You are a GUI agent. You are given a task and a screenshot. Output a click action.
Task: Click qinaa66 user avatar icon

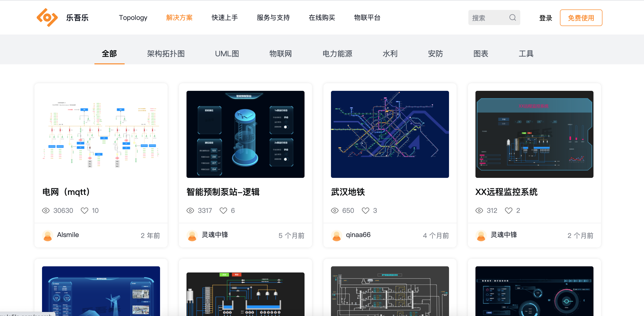336,235
